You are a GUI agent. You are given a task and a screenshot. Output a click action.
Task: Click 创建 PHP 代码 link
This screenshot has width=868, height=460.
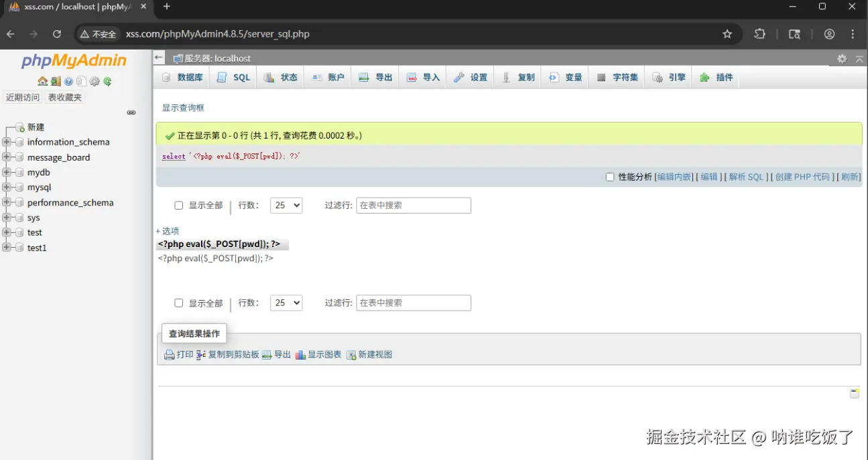coord(802,177)
